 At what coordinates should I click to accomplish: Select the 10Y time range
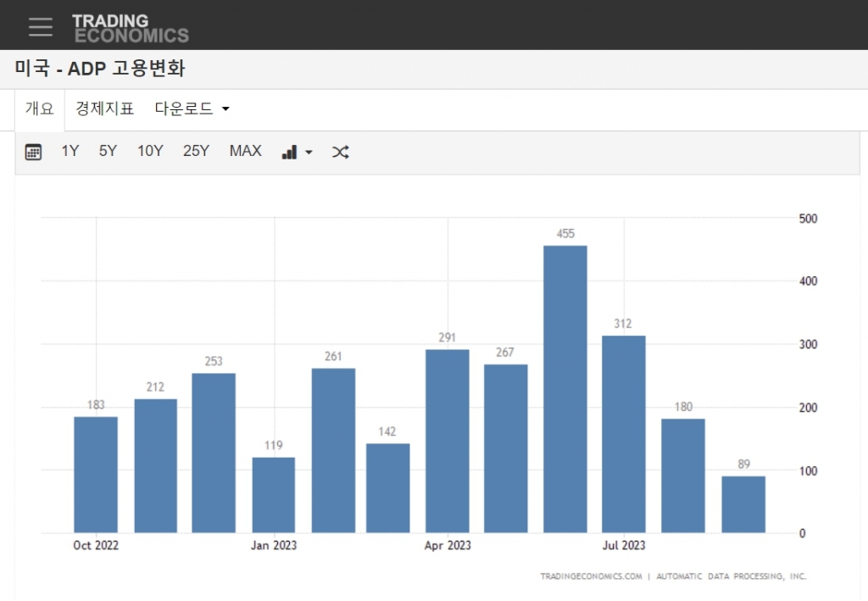[150, 151]
